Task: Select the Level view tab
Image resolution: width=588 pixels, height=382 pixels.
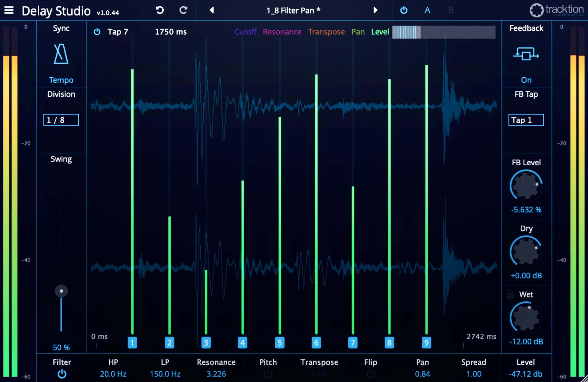Action: pyautogui.click(x=380, y=32)
